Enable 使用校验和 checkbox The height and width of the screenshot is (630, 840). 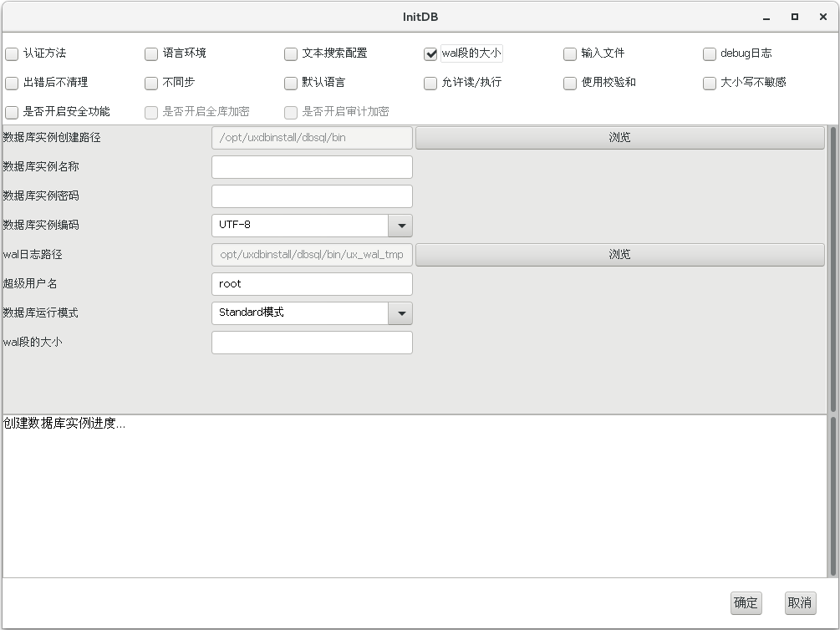tap(570, 84)
